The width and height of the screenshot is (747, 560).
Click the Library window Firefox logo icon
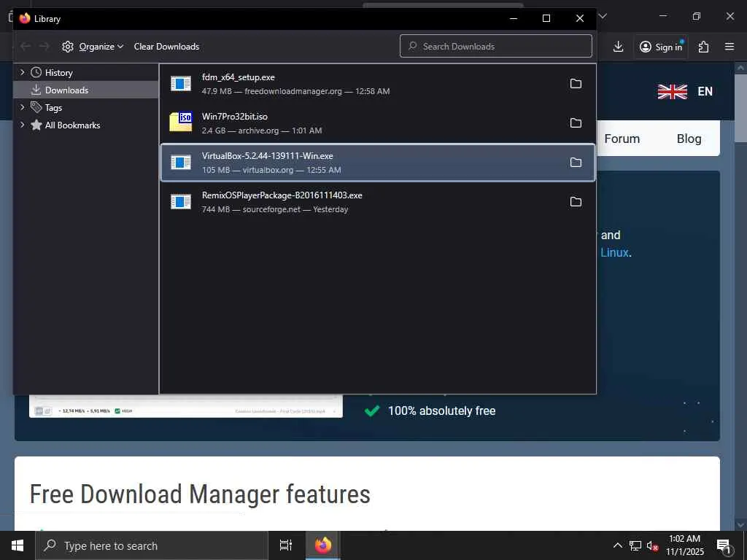pos(25,18)
